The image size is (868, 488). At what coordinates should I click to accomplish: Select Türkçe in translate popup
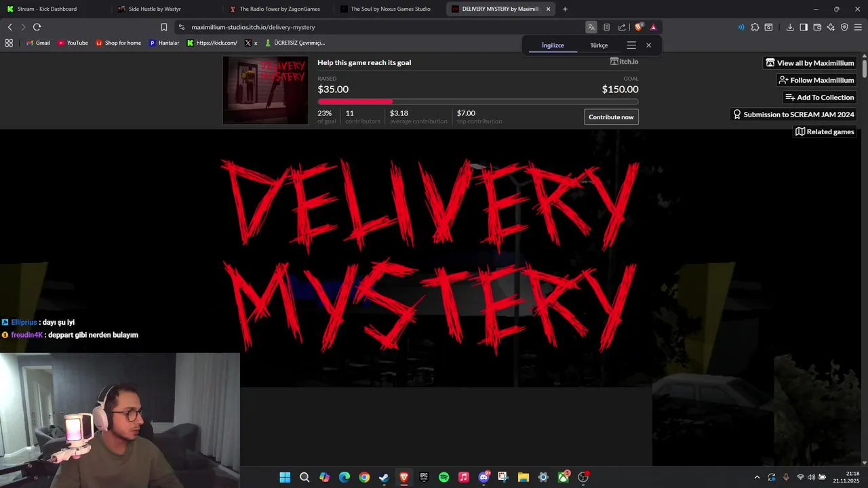click(599, 45)
